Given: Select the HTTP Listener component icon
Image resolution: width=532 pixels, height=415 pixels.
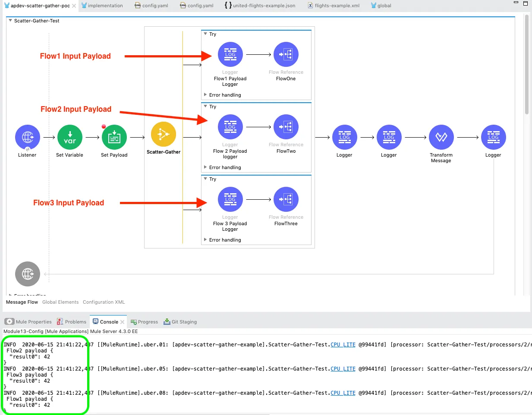Looking at the screenshot, I should (28, 137).
